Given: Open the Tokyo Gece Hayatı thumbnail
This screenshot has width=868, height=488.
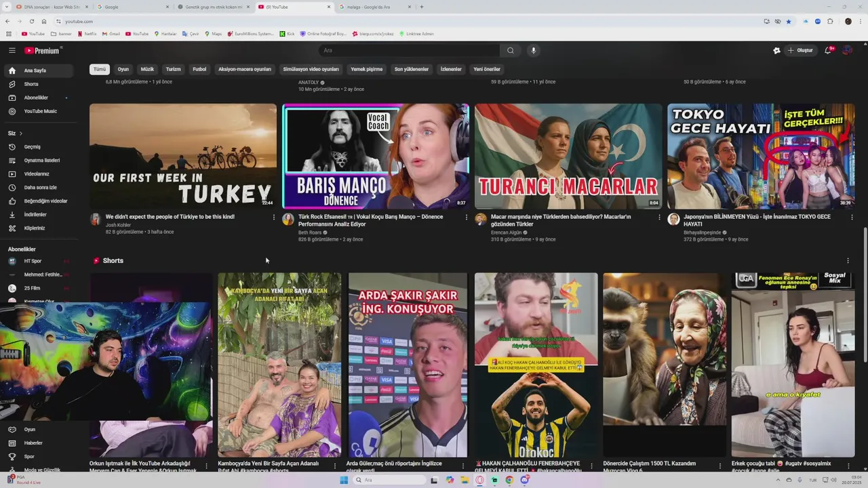Looking at the screenshot, I should (x=761, y=156).
